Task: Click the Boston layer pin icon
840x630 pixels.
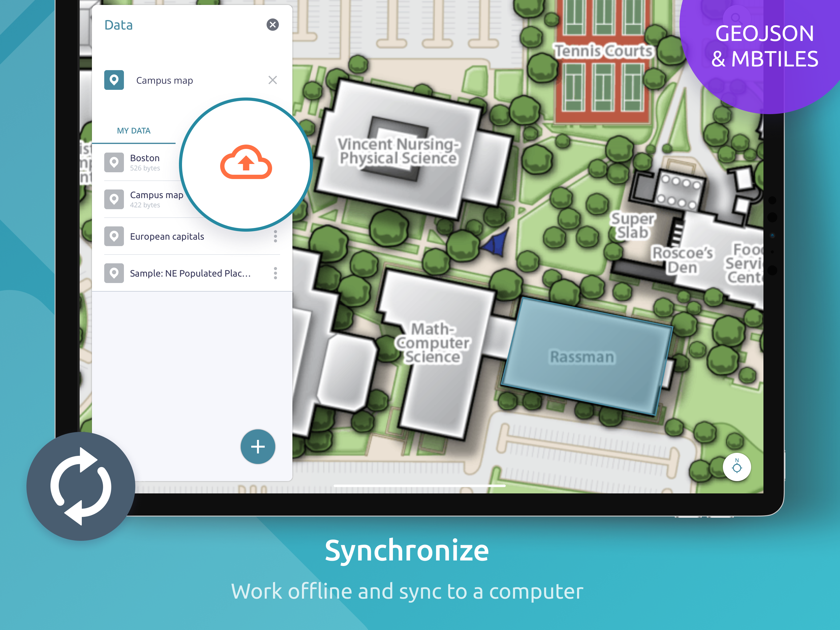Action: coord(114,162)
